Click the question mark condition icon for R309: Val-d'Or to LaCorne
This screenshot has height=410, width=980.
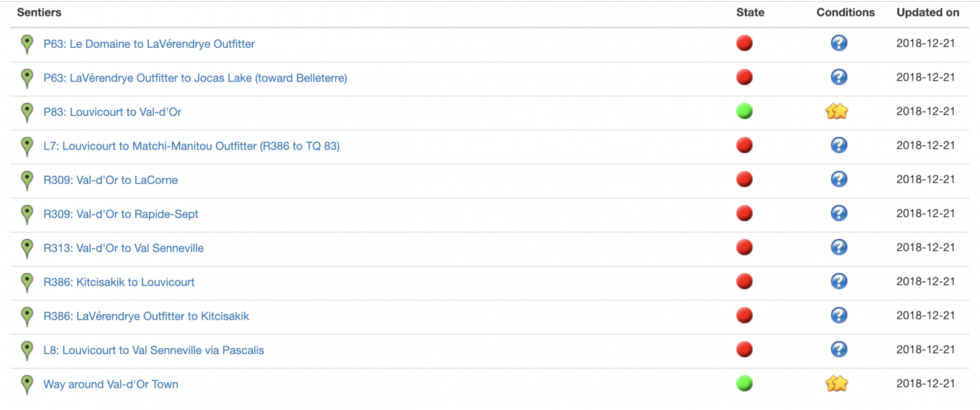(839, 179)
